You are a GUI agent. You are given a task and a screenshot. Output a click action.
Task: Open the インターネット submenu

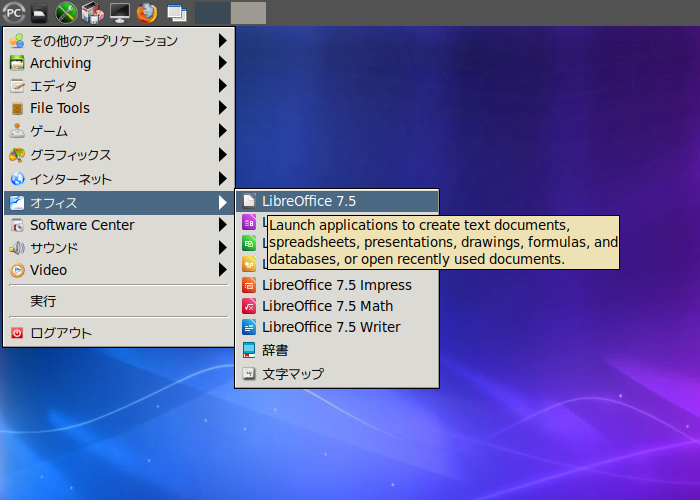119,179
